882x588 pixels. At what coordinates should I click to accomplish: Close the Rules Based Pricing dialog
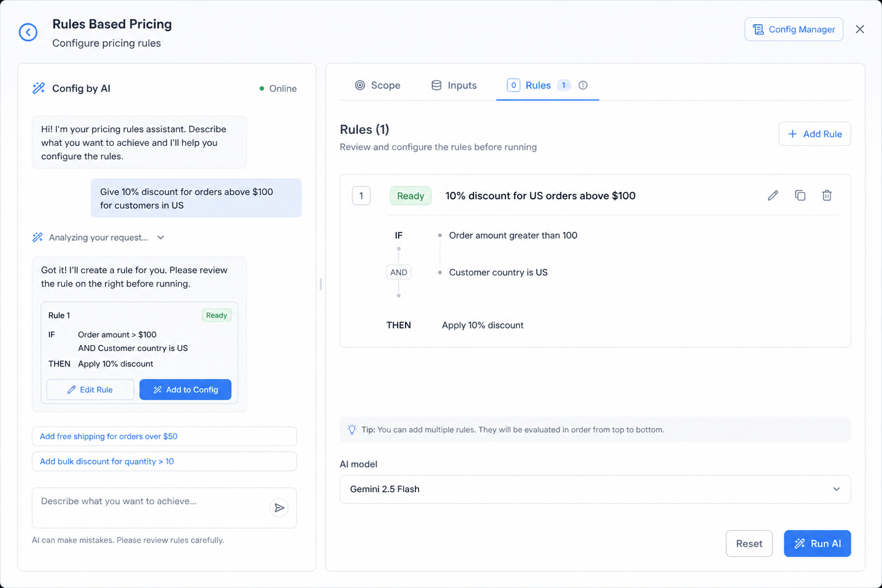click(860, 29)
